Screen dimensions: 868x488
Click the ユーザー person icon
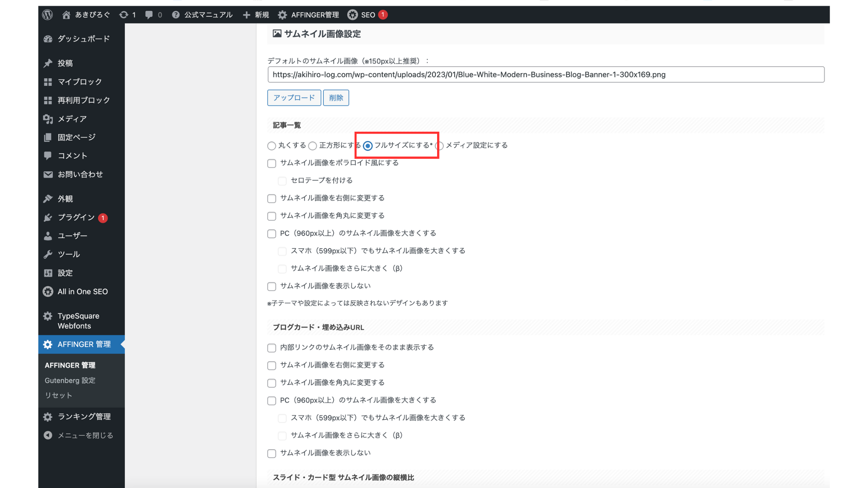(48, 236)
